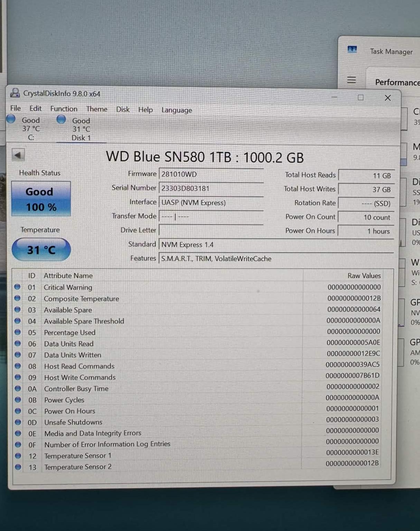The width and height of the screenshot is (420, 531).
Task: Click the Performance heading in Task Manager
Action: [x=397, y=82]
